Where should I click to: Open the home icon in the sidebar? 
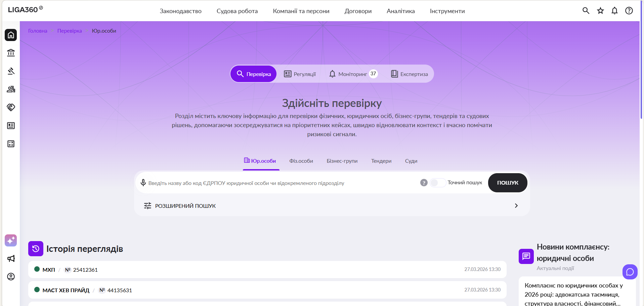[x=11, y=35]
